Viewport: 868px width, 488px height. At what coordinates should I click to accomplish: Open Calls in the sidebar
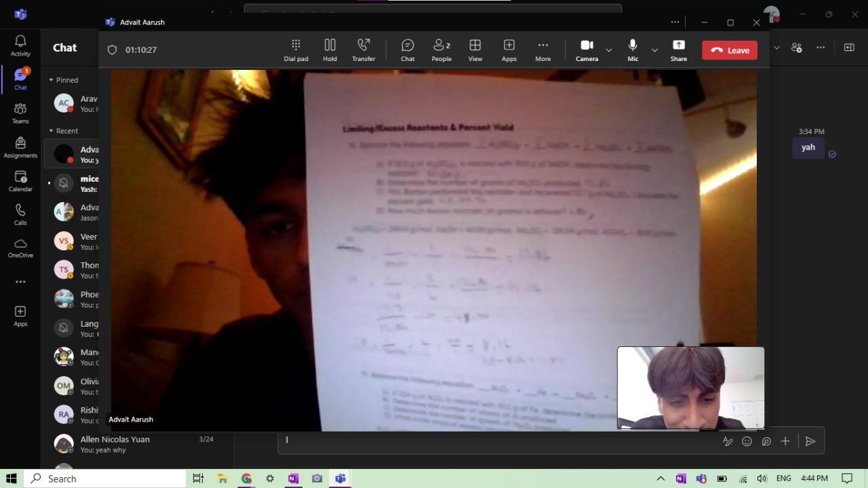click(x=20, y=215)
